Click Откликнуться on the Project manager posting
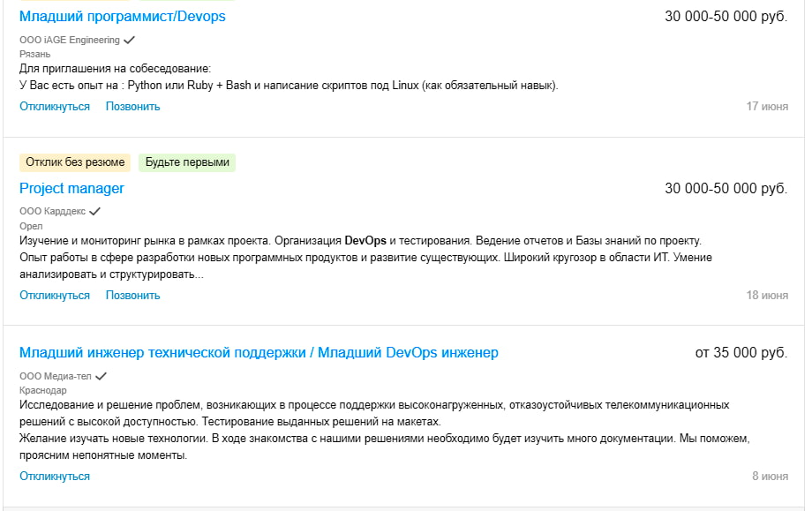Screen dimensions: 812x511 [x=54, y=294]
